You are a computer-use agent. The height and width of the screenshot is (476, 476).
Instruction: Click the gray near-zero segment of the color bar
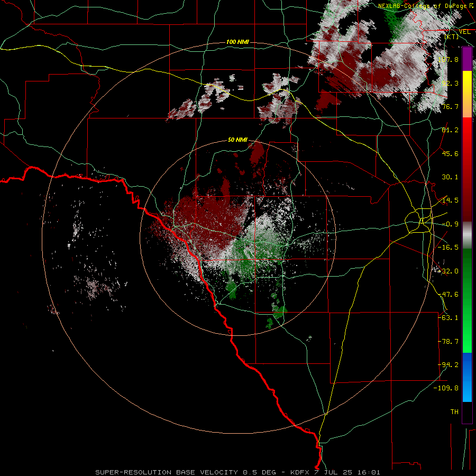(467, 235)
